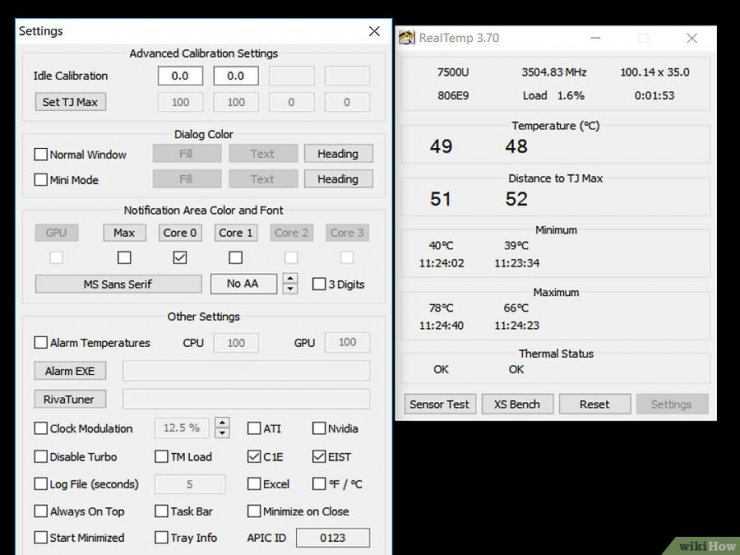Enable the ATI checkbox
This screenshot has height=555, width=740.
254,428
